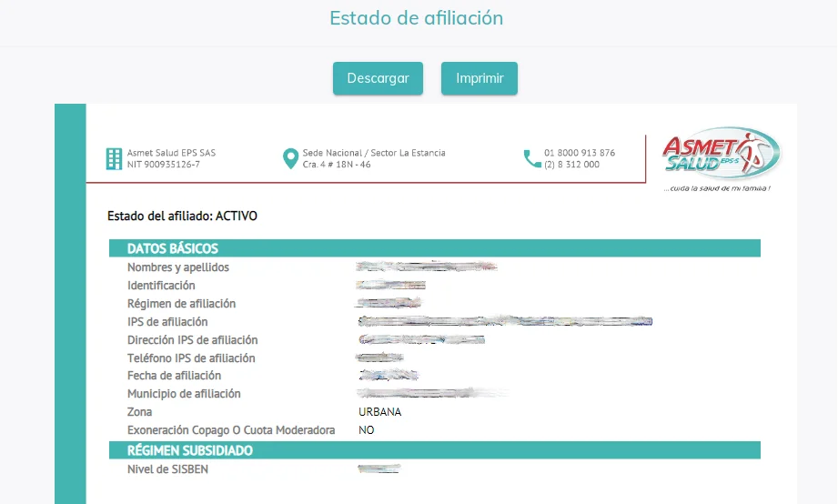
Task: Click the building icon beside Asmet Salud EPS SAS
Action: coord(114,158)
